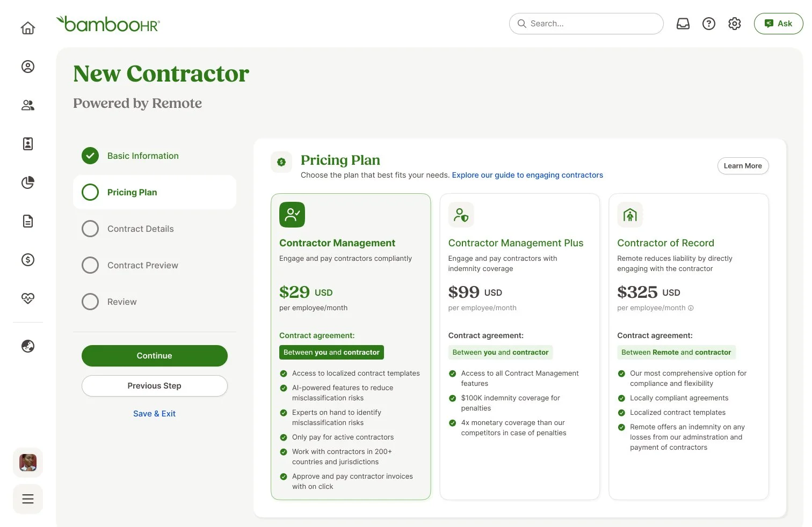Screen dimensions: 812x527
Task: Open the People icon in sidebar
Action: (28, 105)
